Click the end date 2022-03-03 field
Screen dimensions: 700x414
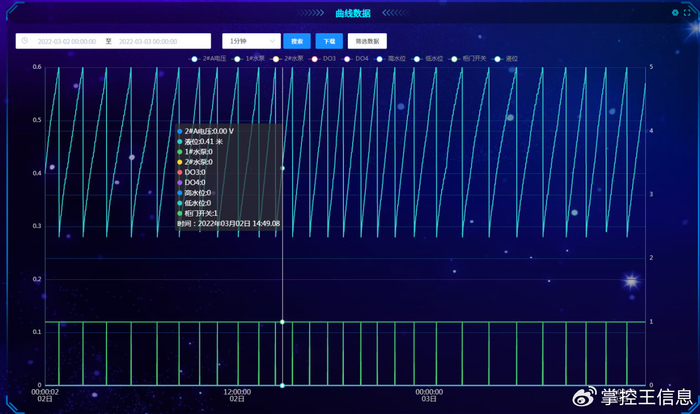148,42
